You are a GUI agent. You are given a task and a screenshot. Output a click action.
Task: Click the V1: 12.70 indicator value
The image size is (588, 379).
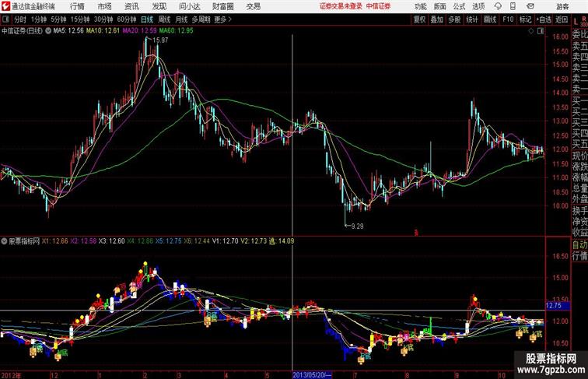[x=225, y=241]
